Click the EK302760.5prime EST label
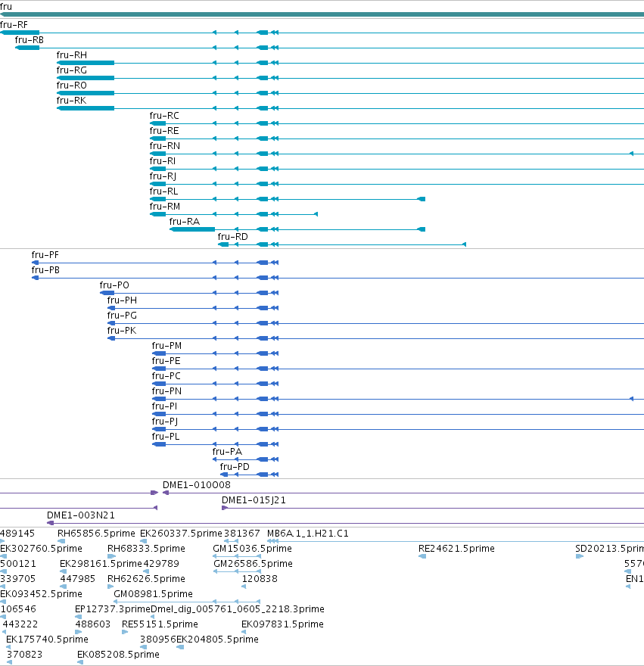644x666 pixels. tap(41, 549)
